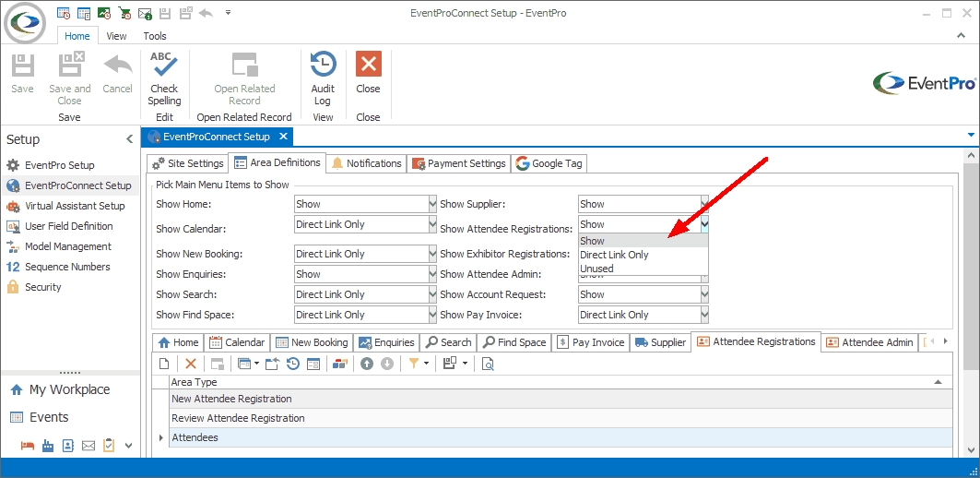The height and width of the screenshot is (478, 980).
Task: Open Sequence Numbers
Action: [x=58, y=267]
